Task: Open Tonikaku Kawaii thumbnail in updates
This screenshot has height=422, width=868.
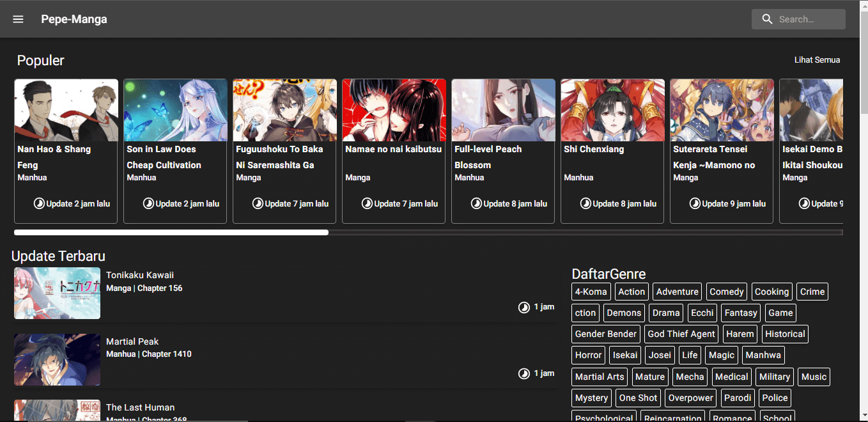Action: (x=57, y=293)
